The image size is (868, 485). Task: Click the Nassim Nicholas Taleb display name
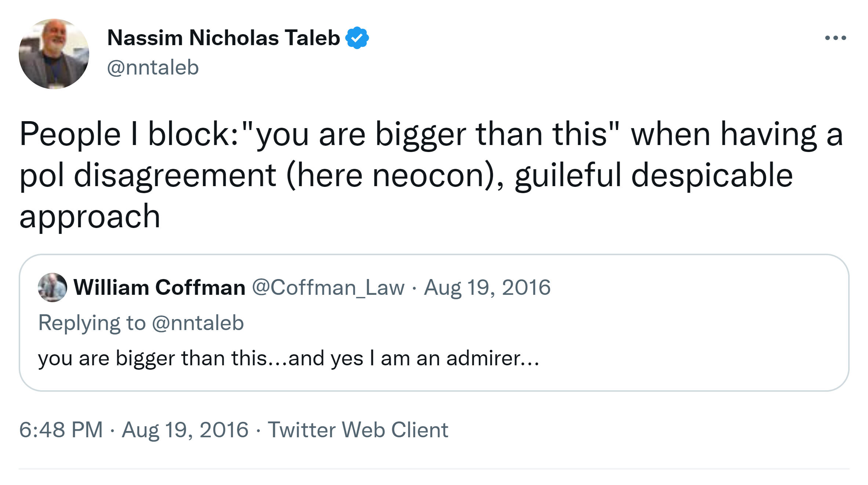[x=224, y=38]
